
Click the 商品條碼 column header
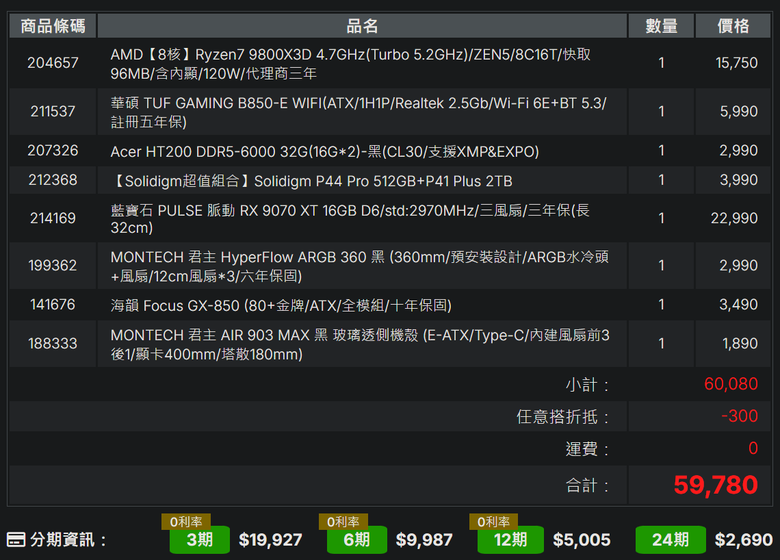click(53, 26)
